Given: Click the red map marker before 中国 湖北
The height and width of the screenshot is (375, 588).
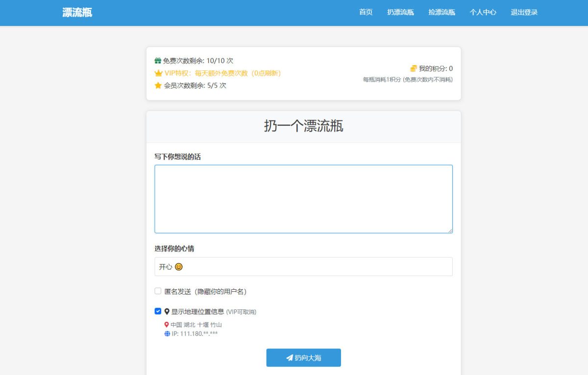Looking at the screenshot, I should coord(167,325).
